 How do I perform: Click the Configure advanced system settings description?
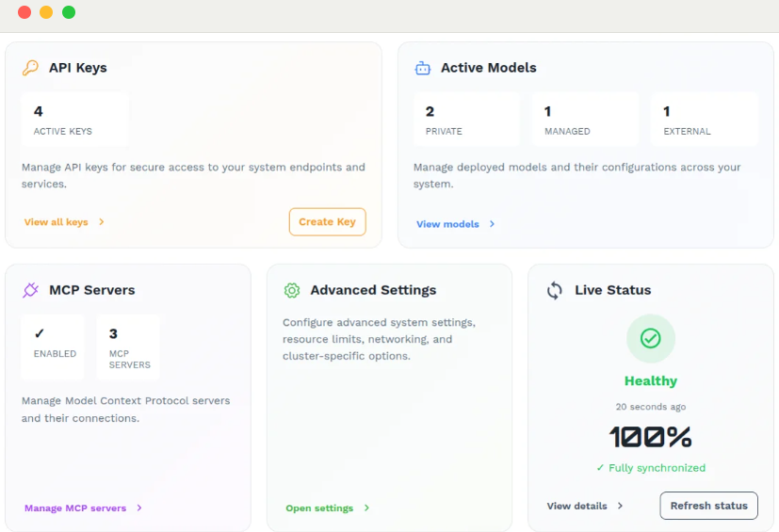click(379, 339)
